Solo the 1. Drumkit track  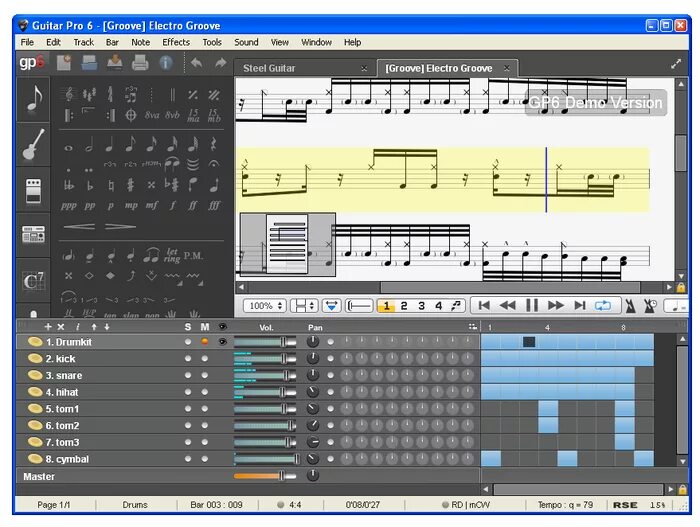point(188,342)
